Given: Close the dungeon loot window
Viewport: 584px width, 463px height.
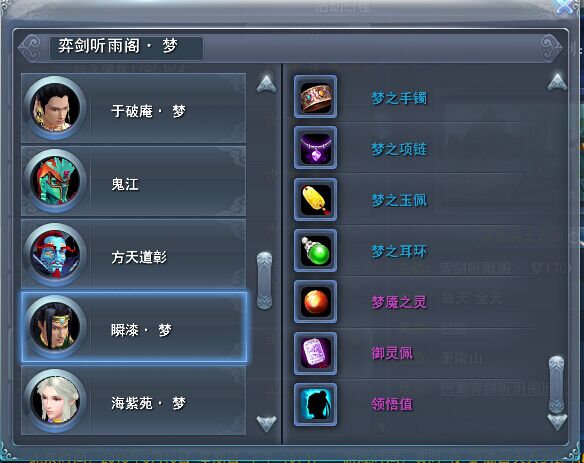Looking at the screenshot, I should (566, 7).
